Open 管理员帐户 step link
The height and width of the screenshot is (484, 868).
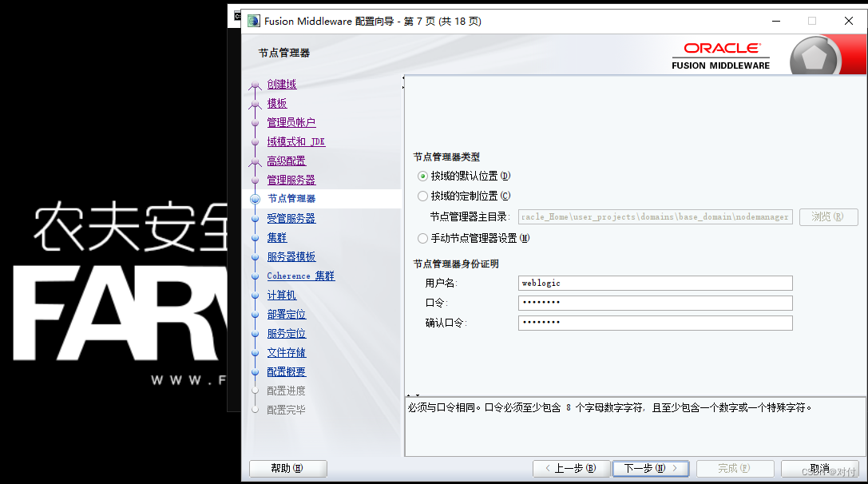click(x=291, y=122)
